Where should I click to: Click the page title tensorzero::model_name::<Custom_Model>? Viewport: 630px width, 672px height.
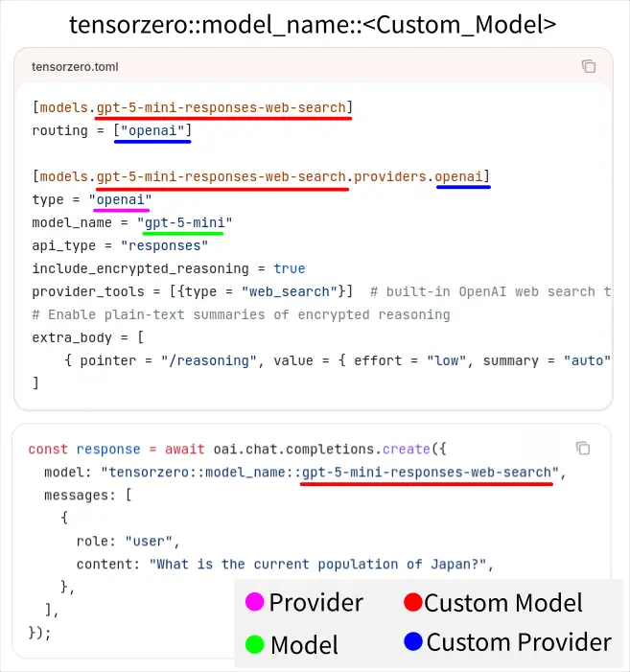click(314, 24)
